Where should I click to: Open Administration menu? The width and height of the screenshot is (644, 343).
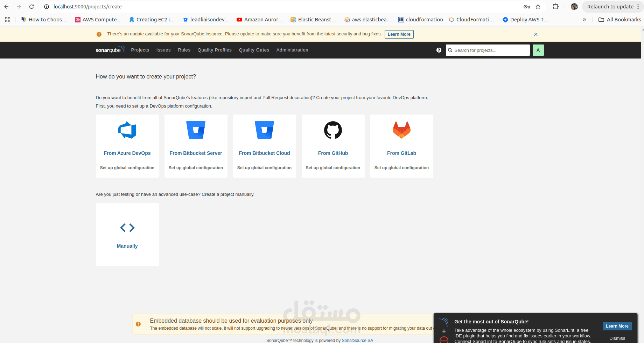(x=292, y=50)
